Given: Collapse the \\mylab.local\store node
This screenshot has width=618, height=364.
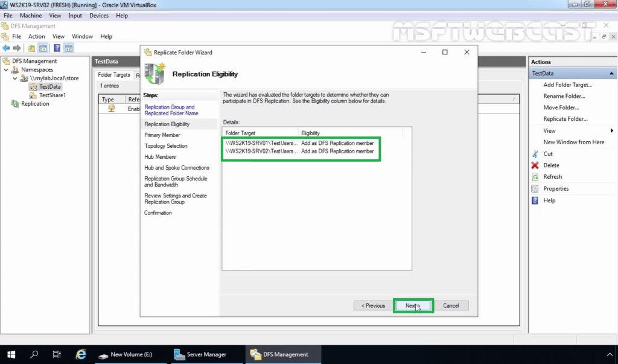Looking at the screenshot, I should click(x=15, y=78).
